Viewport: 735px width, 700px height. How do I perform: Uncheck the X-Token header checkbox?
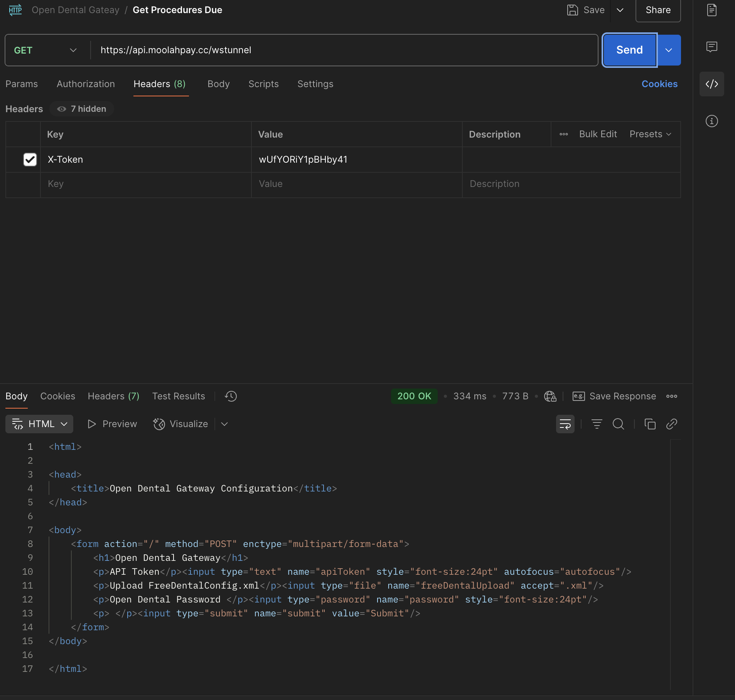(30, 160)
